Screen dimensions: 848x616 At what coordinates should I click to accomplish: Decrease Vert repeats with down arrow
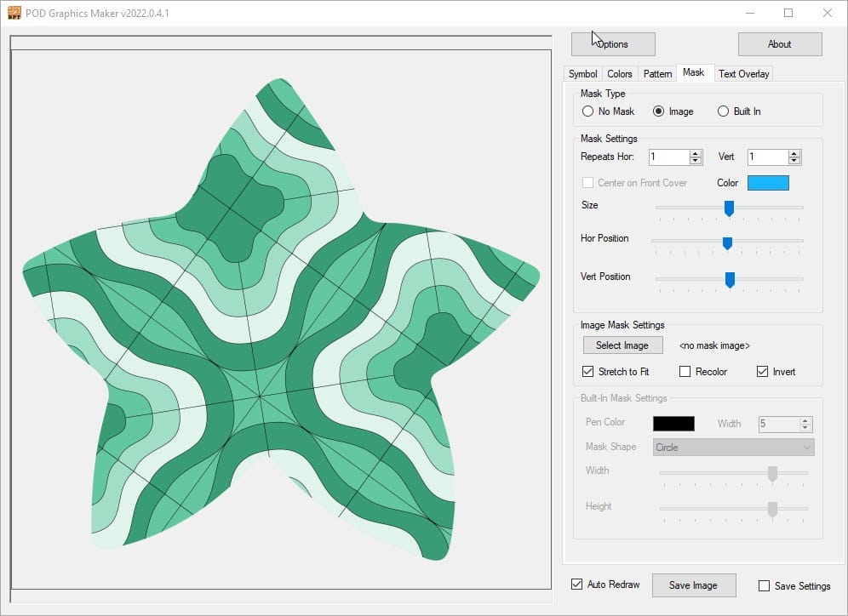(x=794, y=161)
